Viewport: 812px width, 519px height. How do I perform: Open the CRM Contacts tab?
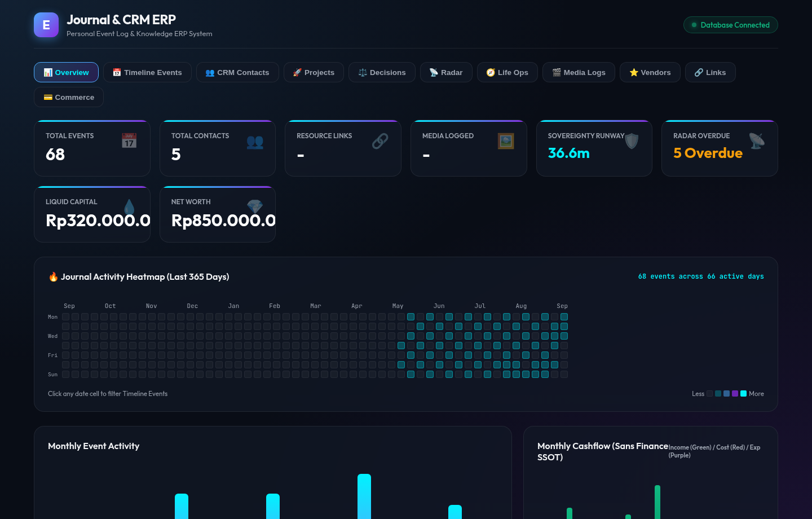click(x=237, y=72)
